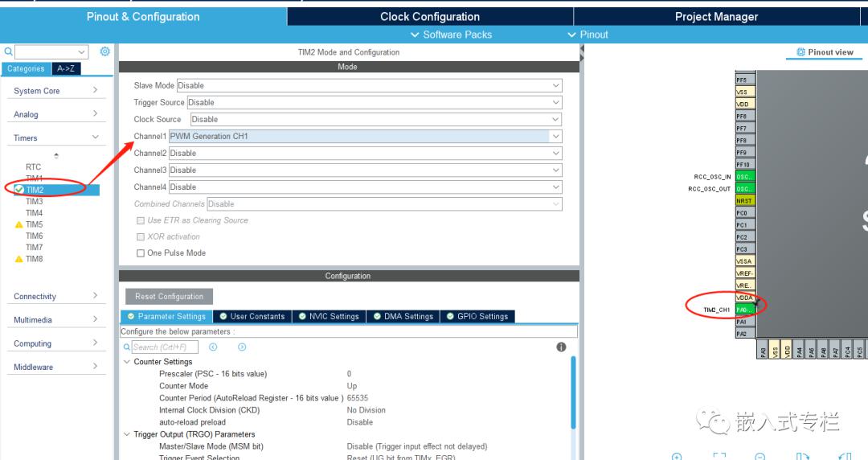
Task: Open the Combined Channels dropdown
Action: point(385,204)
